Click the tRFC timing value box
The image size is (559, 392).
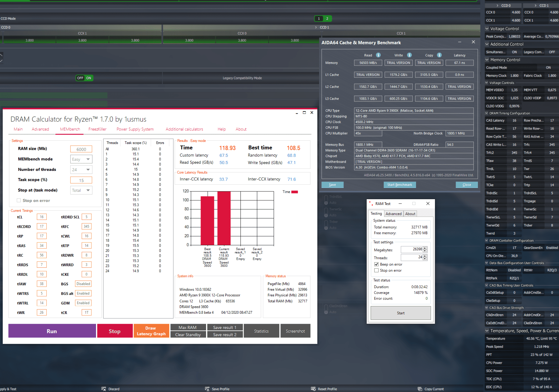point(87,227)
